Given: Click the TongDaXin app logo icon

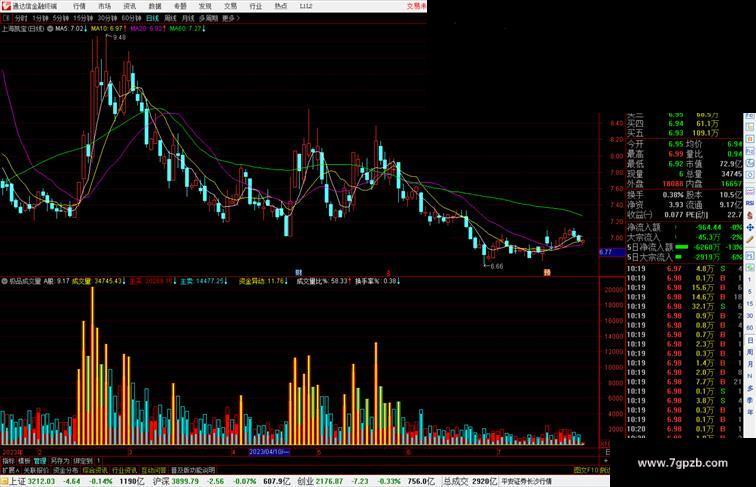Looking at the screenshot, I should coord(6,6).
